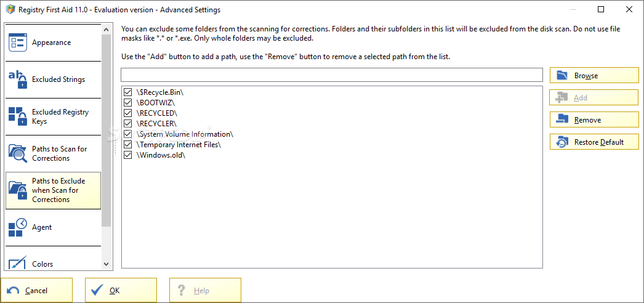Screen dimensions: 644x303
Task: Open the Appearance settings icon
Action: [18, 42]
